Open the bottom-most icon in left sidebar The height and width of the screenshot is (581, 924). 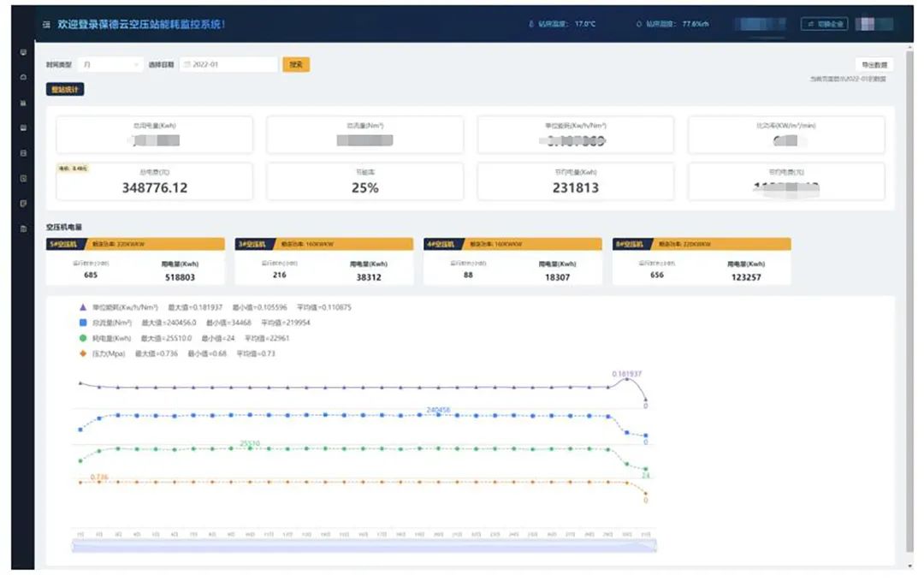[x=23, y=228]
